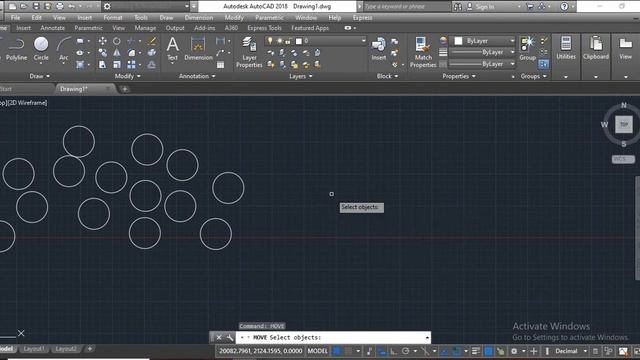Activate the Rotate tool in Modify panel
The height and width of the screenshot is (360, 640).
pos(117,41)
